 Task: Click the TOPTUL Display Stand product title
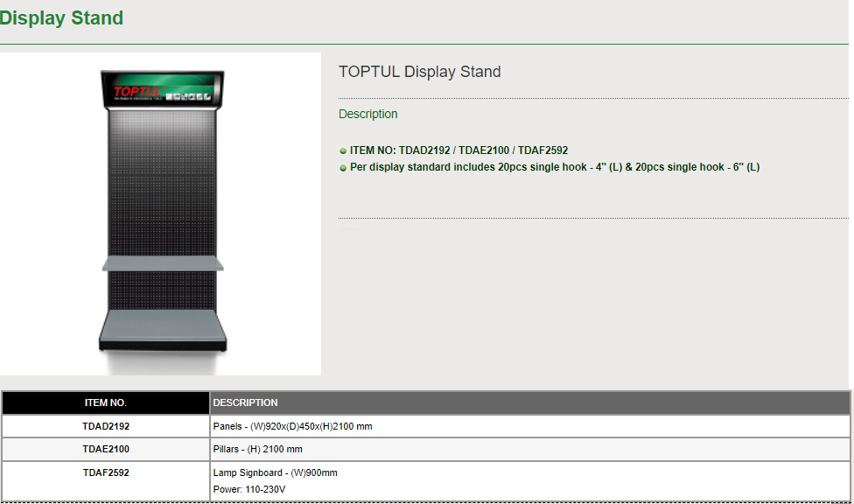click(x=419, y=72)
